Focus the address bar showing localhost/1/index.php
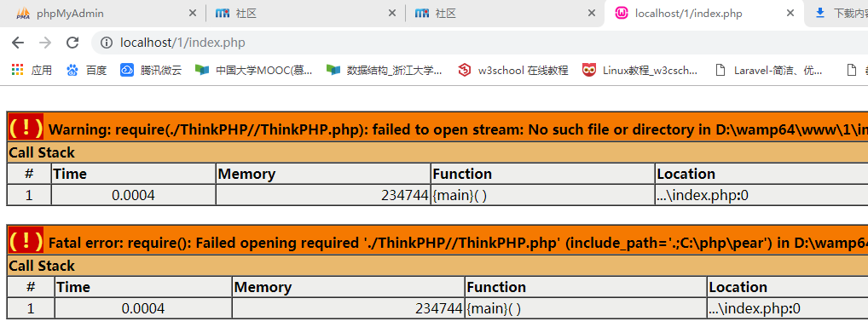This screenshot has height=327, width=868. click(x=480, y=43)
